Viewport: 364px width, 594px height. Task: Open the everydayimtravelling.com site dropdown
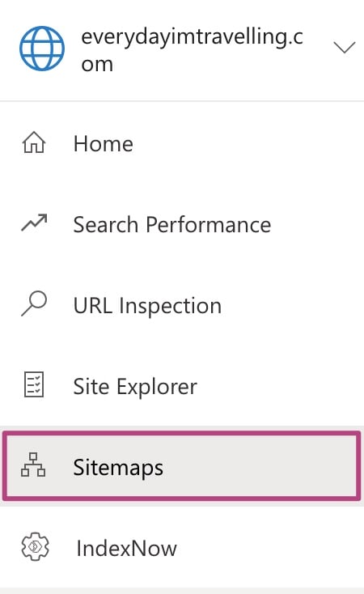coord(182,50)
